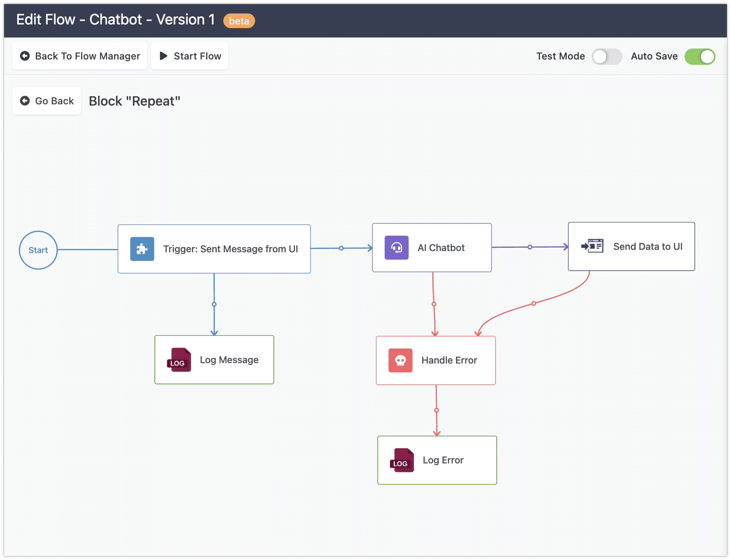Image resolution: width=731 pixels, height=560 pixels.
Task: Click Back To Flow Manager button
Action: pos(80,56)
